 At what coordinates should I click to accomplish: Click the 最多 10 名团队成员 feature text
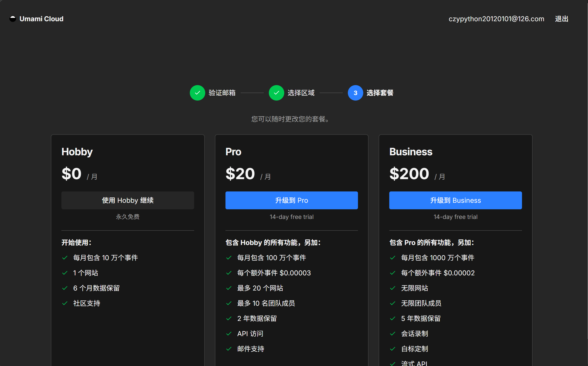point(266,303)
